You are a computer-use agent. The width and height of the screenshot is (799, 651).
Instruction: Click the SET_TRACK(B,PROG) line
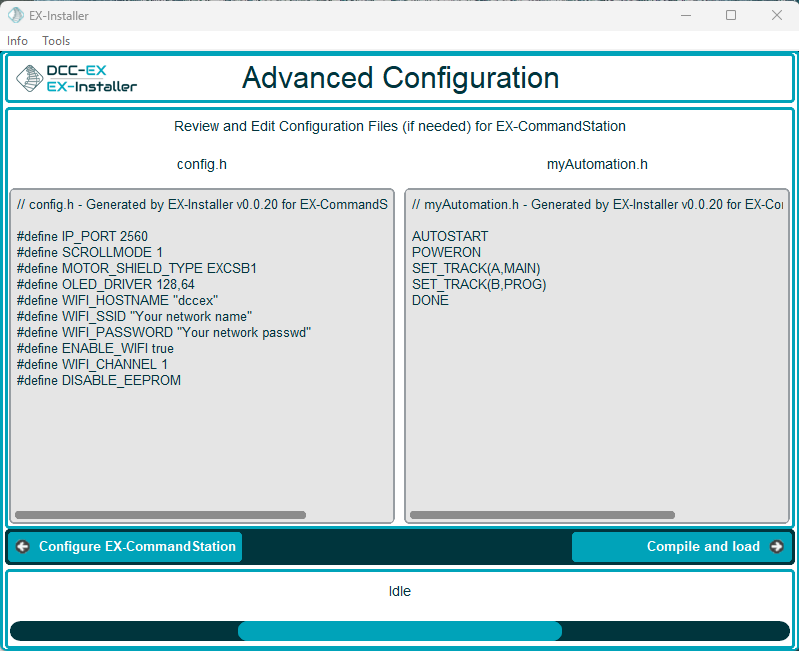479,284
